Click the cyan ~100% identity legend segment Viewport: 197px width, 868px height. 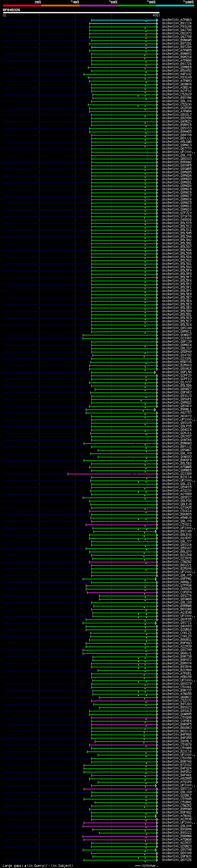click(175, 6)
